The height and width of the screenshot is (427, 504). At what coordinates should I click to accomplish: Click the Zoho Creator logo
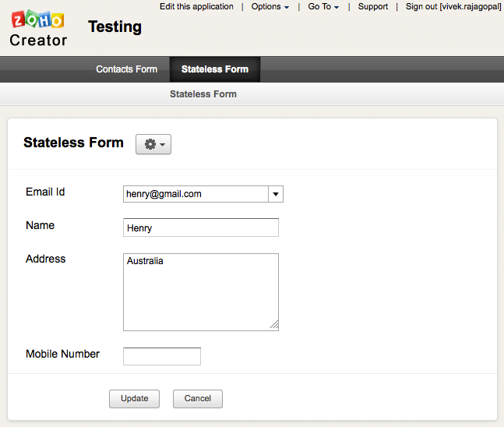tap(38, 29)
